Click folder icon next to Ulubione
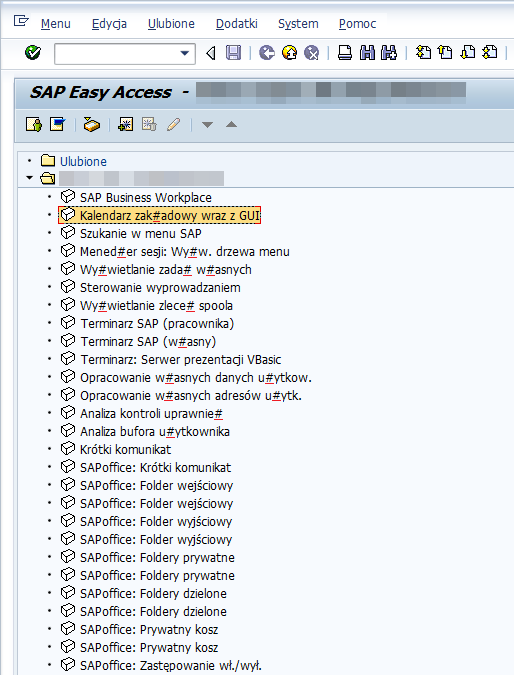This screenshot has width=514, height=675. coord(48,161)
